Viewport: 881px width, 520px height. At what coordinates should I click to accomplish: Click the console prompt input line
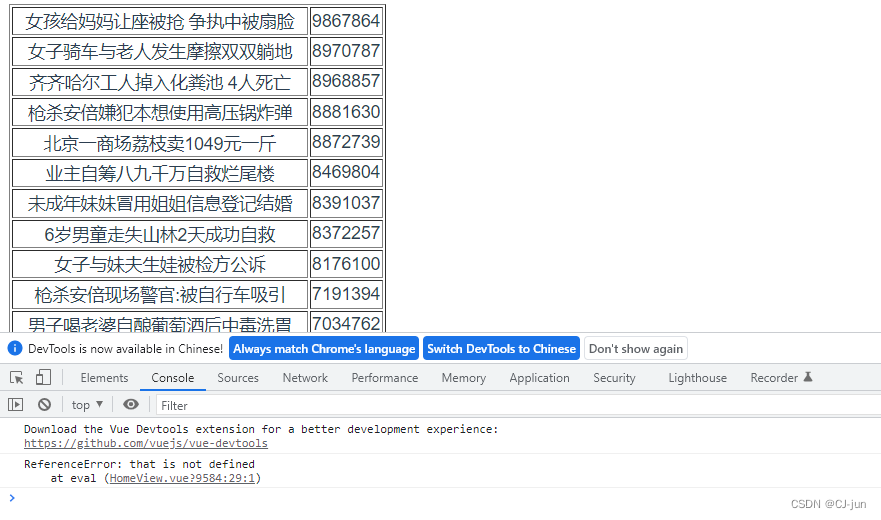438,498
